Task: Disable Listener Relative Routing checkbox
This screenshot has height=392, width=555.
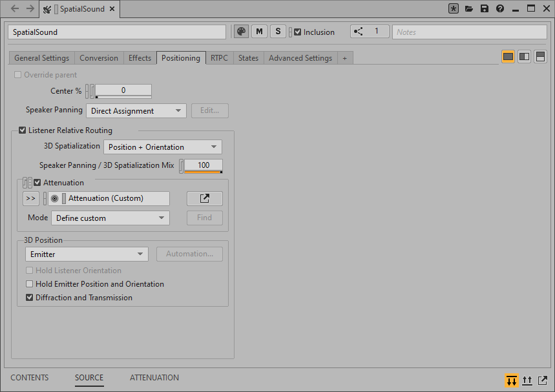Action: click(23, 130)
